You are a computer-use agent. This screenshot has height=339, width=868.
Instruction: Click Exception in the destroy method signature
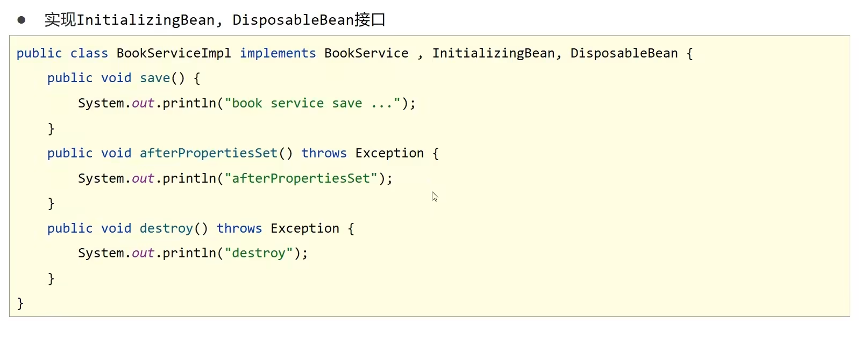305,228
